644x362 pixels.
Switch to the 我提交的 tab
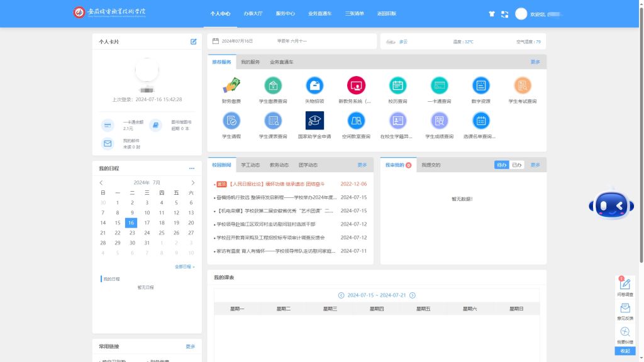tap(431, 165)
